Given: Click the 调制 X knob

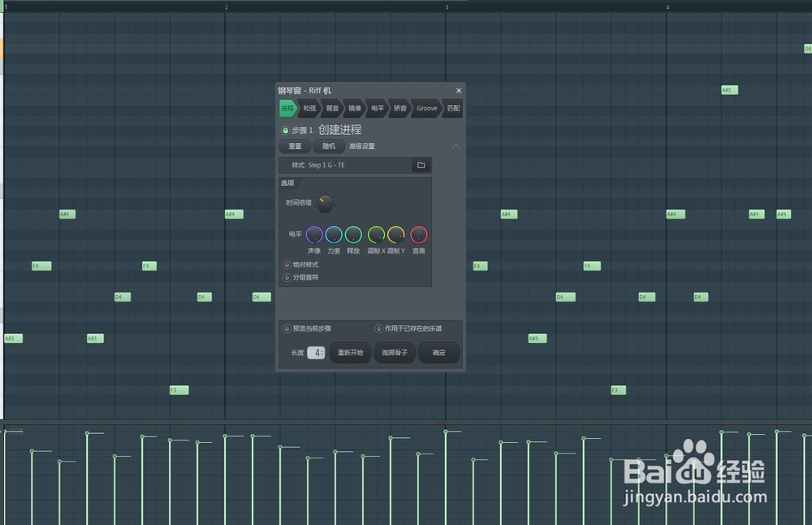Looking at the screenshot, I should pos(376,234).
